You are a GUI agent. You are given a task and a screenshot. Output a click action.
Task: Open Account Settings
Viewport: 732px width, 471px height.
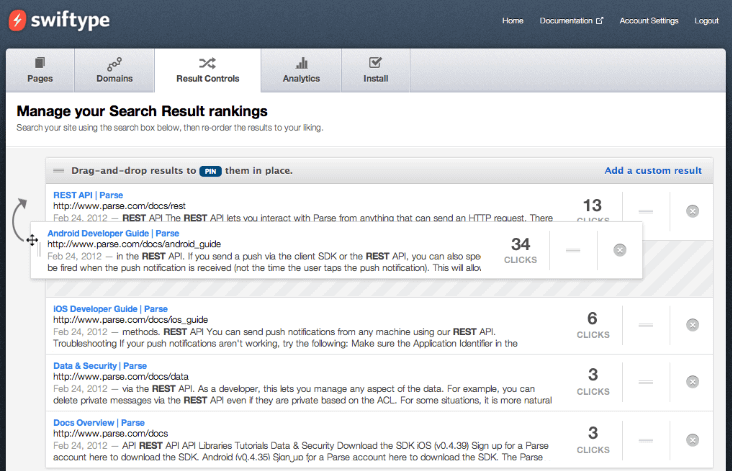[649, 21]
